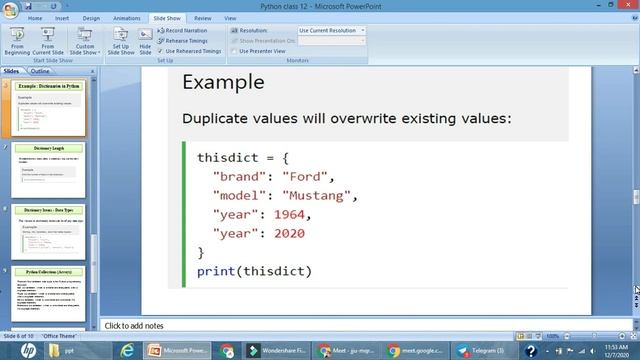Click the 'print(thisdict)' code line

[254, 271]
